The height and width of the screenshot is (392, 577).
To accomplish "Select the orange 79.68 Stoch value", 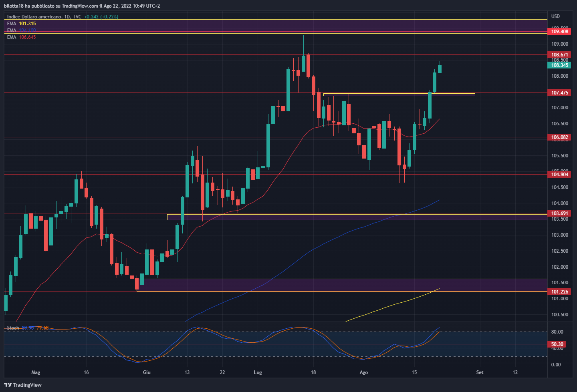I will (x=42, y=328).
